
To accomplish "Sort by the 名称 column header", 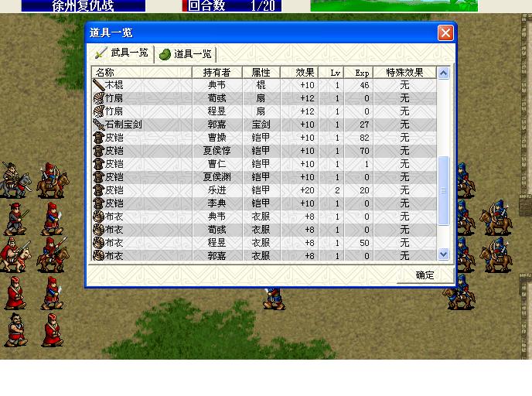I will pos(142,72).
